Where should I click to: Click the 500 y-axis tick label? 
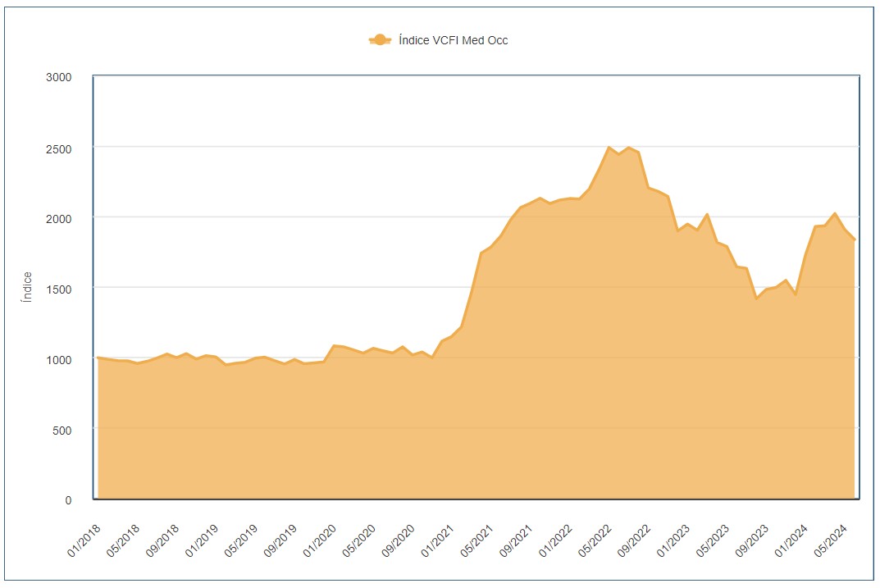tap(62, 430)
